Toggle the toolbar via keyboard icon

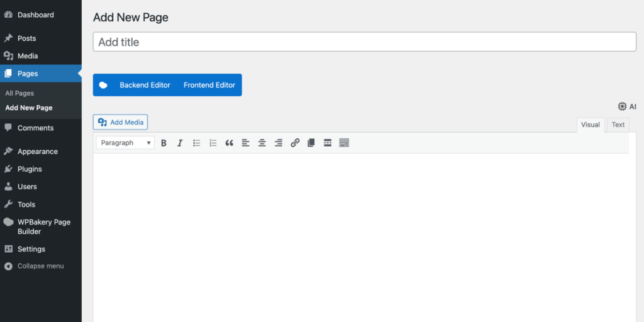pos(344,143)
